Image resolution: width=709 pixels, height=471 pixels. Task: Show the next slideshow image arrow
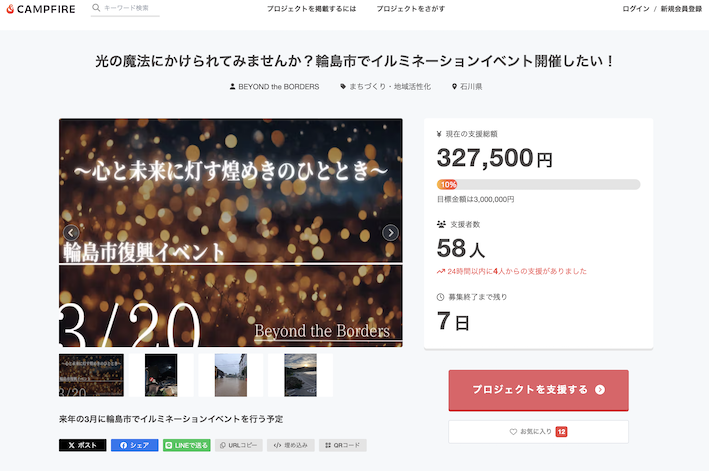point(390,233)
